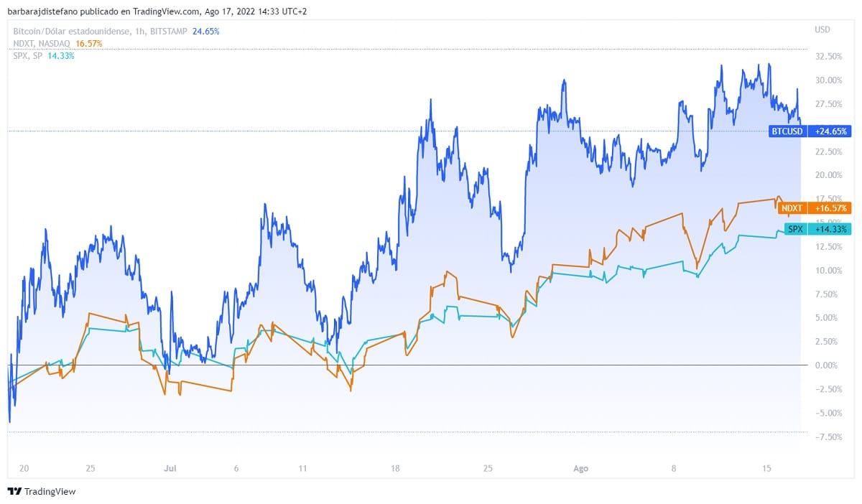Click the orange NDXT series label

(x=792, y=208)
